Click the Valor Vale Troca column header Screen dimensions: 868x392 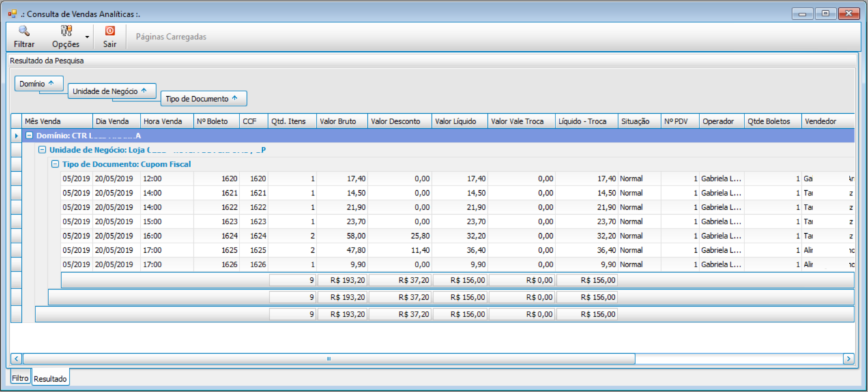coord(521,121)
